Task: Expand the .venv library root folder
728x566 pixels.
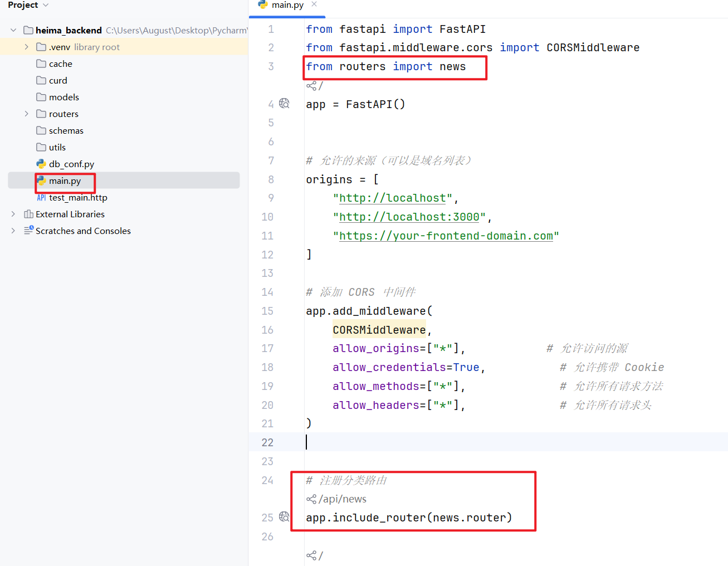Action: tap(26, 47)
